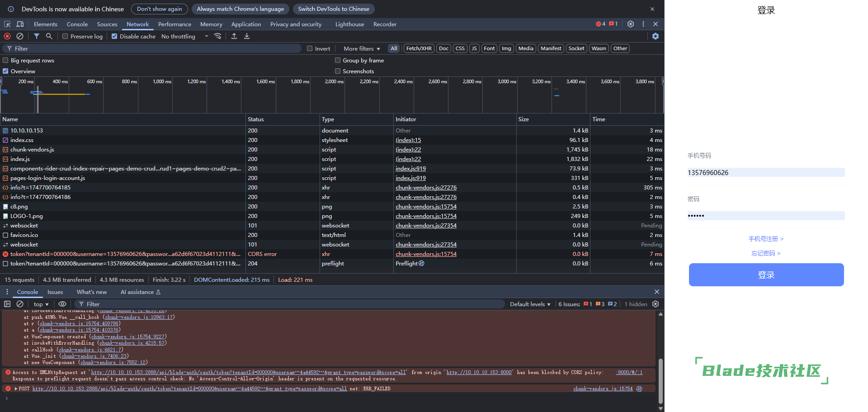Open network conditions wifi icon
This screenshot has width=868, height=412.
218,36
